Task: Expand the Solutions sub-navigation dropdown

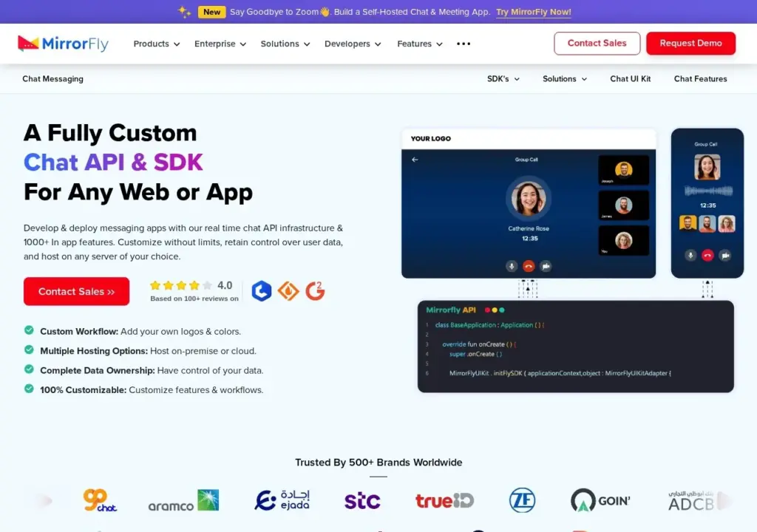Action: 564,78
